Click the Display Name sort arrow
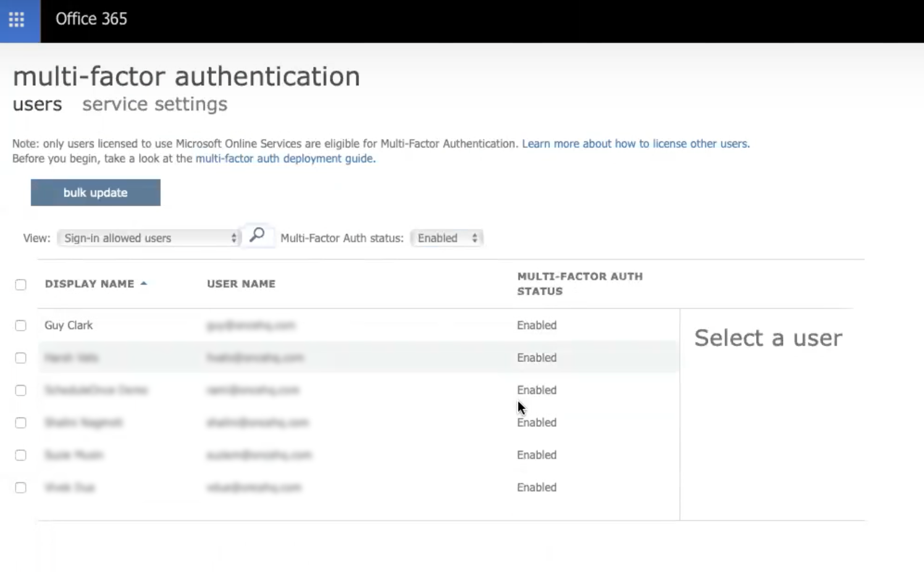 coord(144,284)
